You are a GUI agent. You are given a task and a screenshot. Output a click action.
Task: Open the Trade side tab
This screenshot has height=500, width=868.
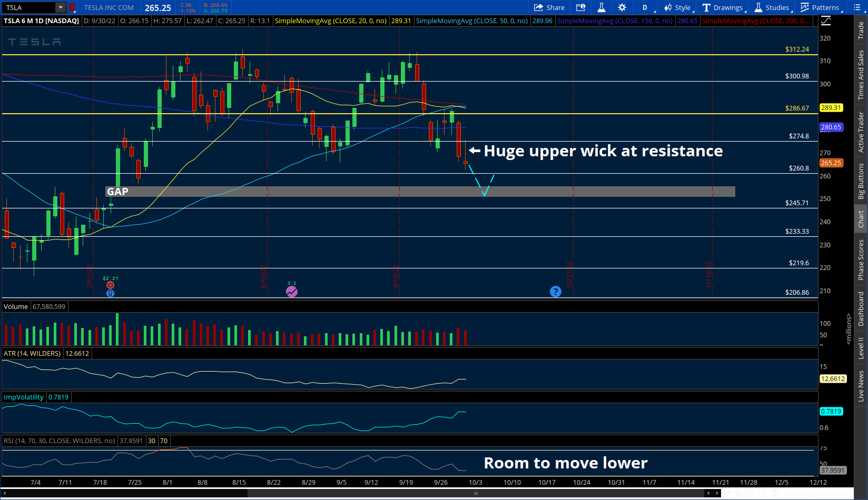tap(861, 31)
